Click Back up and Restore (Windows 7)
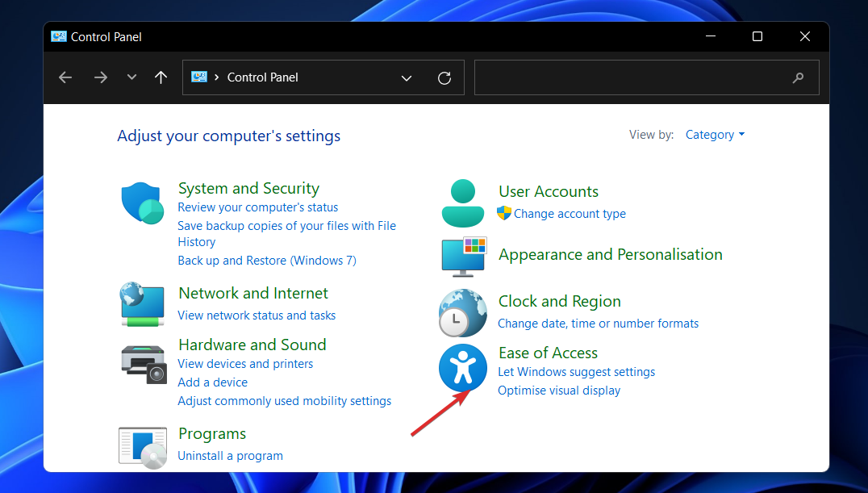868x493 pixels. point(267,261)
